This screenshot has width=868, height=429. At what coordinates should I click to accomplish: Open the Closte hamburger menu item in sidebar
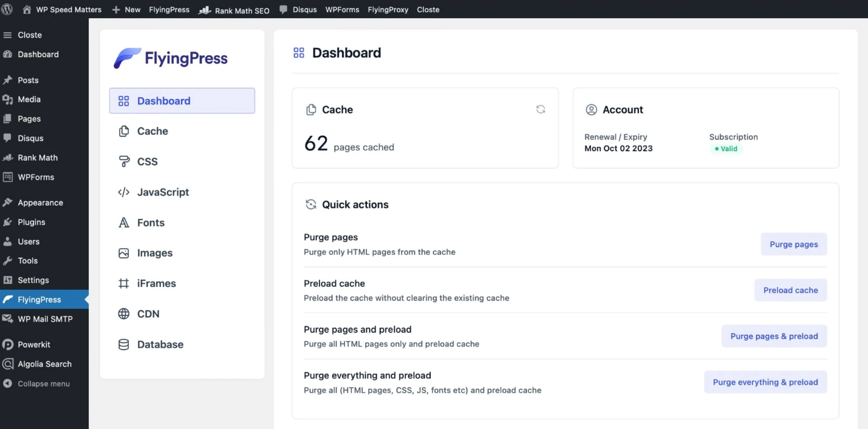44,35
